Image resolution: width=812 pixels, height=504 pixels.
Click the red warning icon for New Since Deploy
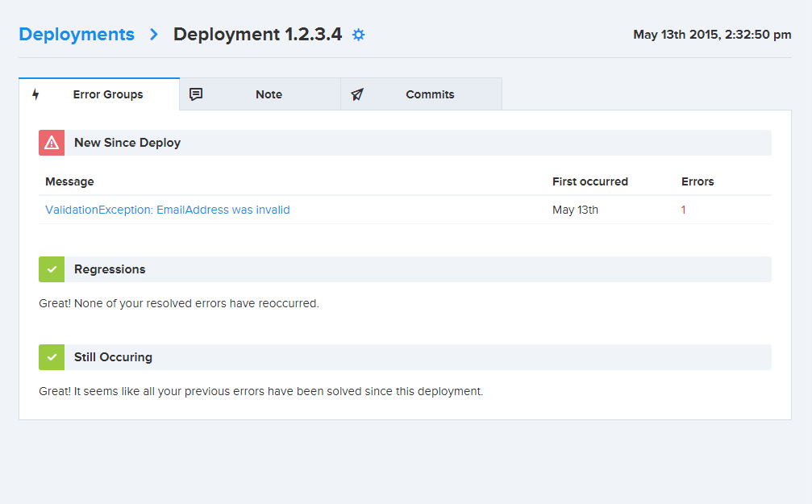coord(52,143)
